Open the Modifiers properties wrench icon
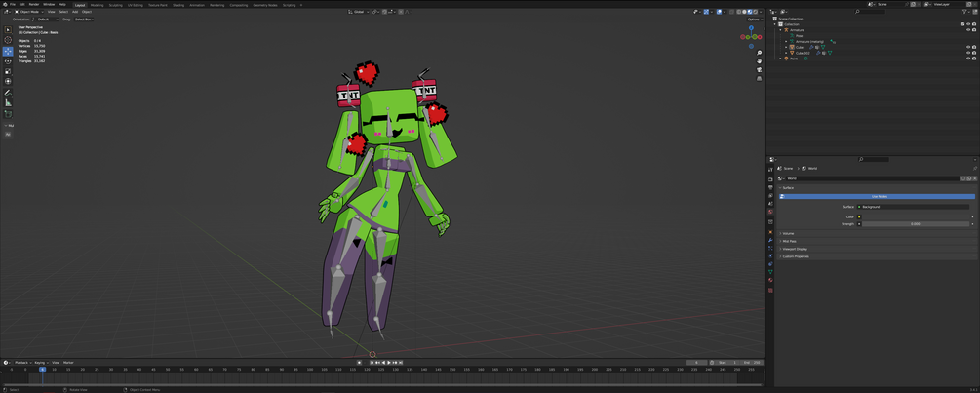Viewport: 980px width, 393px height. coord(770,240)
